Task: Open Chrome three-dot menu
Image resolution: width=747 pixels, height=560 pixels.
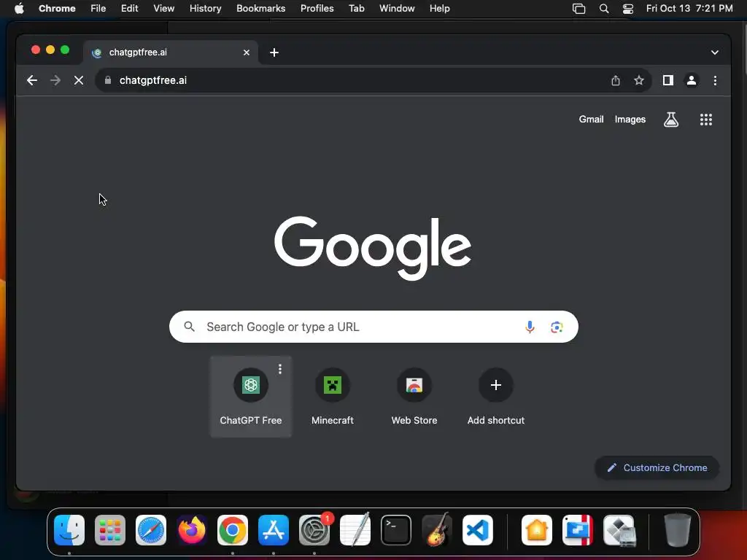Action: pyautogui.click(x=715, y=80)
